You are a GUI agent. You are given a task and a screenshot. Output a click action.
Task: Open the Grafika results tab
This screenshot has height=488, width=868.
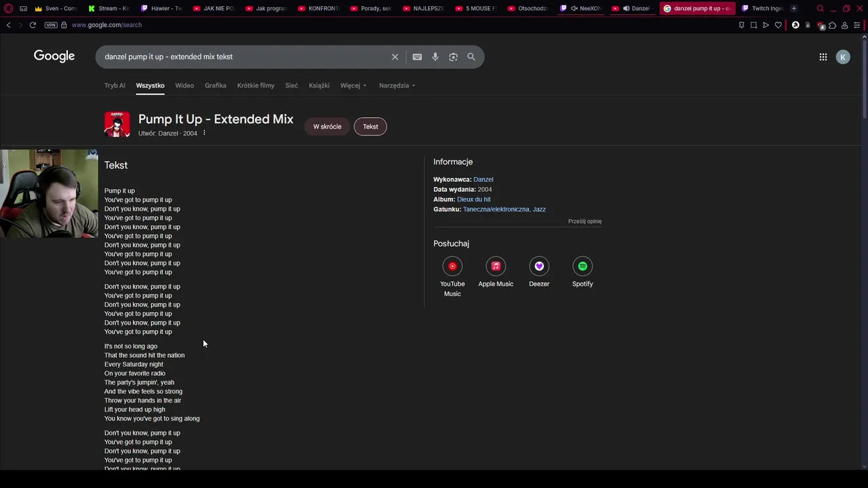216,85
